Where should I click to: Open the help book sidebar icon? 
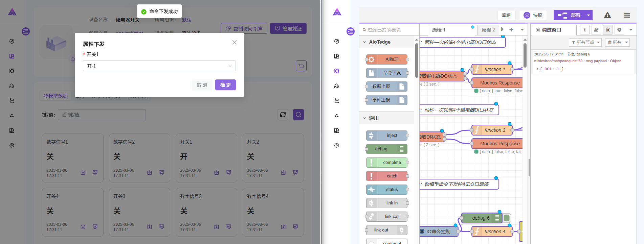[596, 30]
